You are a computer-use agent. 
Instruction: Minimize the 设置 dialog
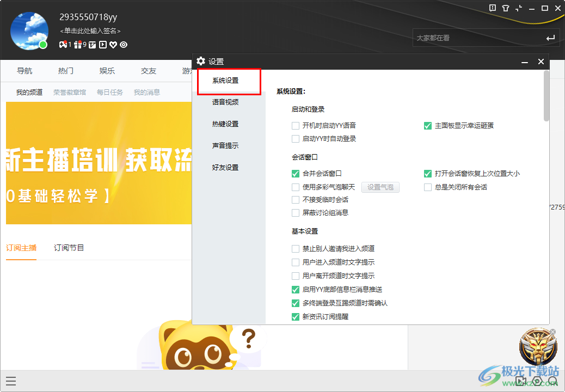click(x=525, y=62)
